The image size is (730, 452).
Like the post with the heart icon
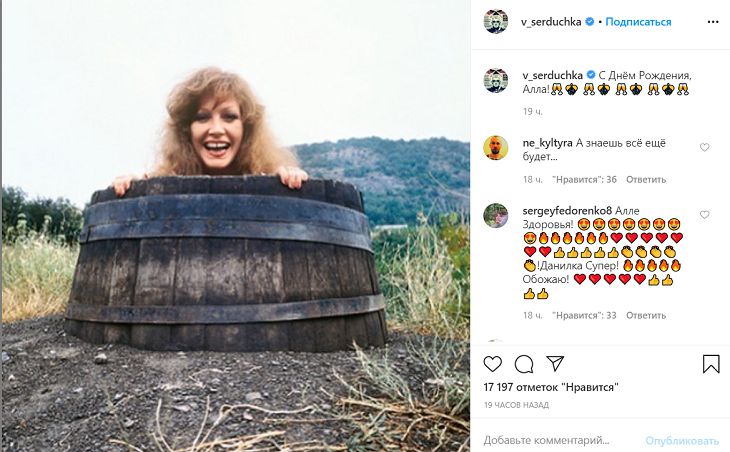493,364
